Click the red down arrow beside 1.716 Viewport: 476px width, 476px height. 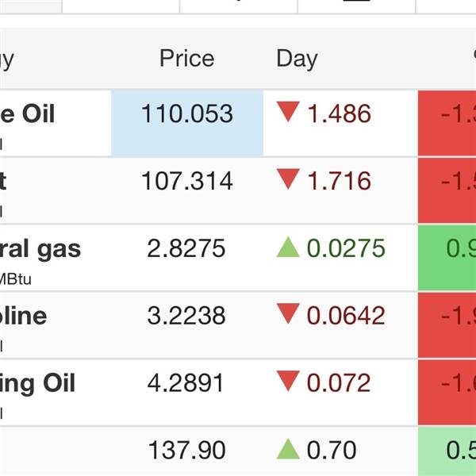[288, 181]
